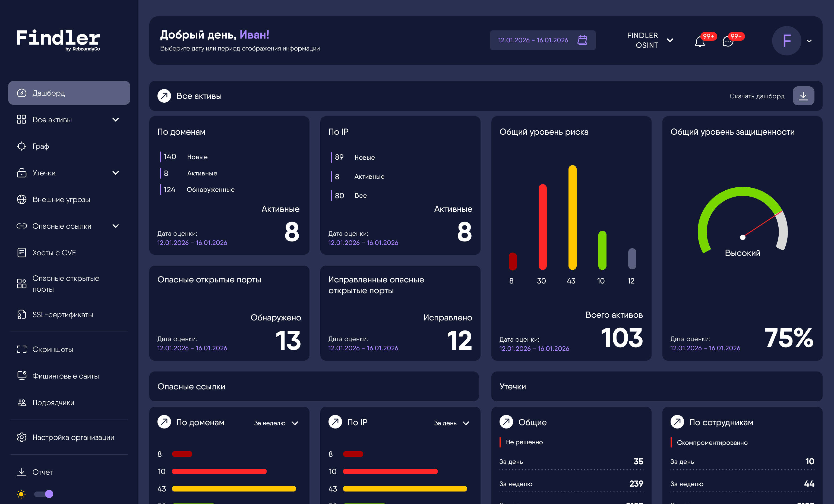Screen dimensions: 834x504
Task: Expand the Утечки sidebar submenu
Action: tap(115, 173)
